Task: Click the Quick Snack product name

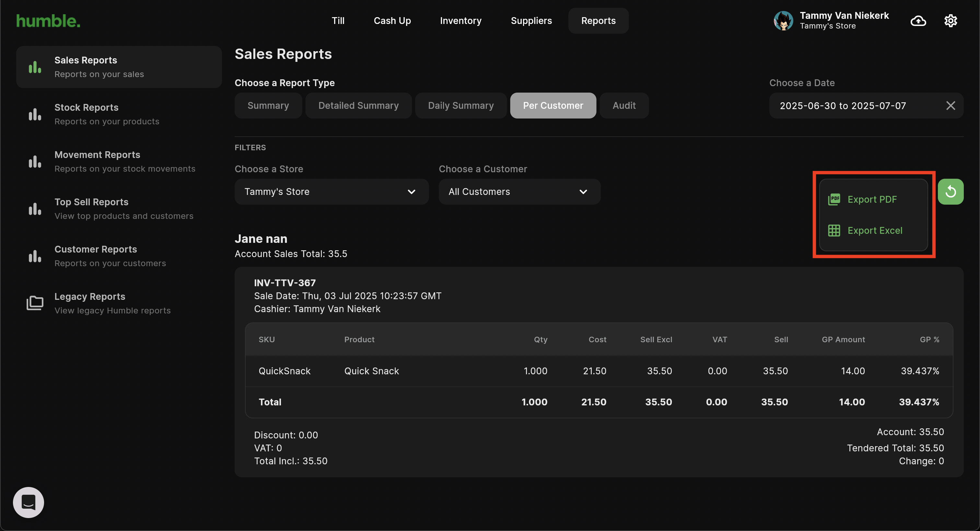Action: point(371,371)
